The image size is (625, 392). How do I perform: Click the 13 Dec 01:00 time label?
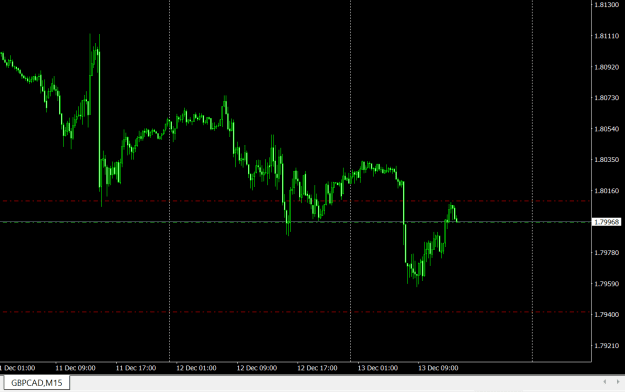pos(377,368)
